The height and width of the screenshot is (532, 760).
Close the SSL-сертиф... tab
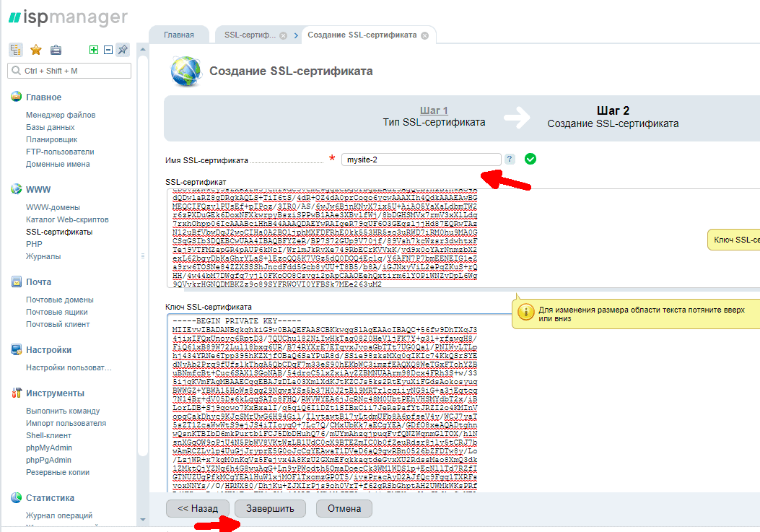click(x=284, y=35)
